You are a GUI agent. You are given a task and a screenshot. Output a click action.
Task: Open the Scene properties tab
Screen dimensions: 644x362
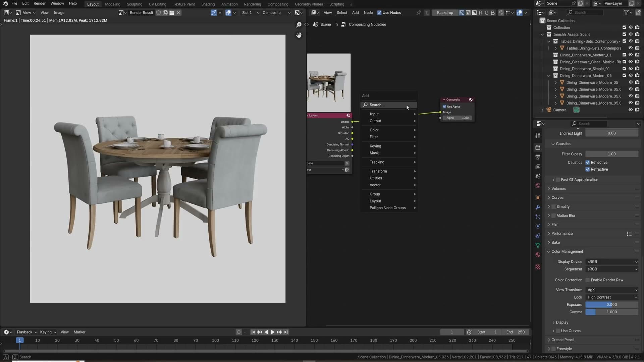click(x=538, y=176)
